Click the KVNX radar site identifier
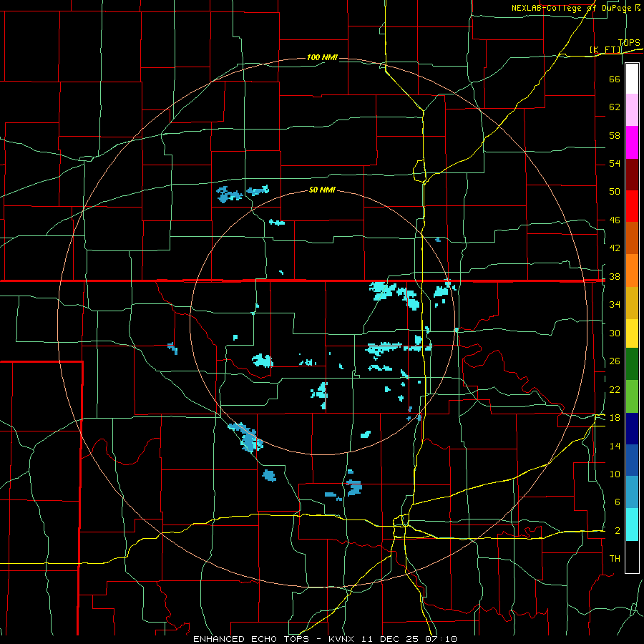Screen dimensions: 644x644 coord(343,639)
